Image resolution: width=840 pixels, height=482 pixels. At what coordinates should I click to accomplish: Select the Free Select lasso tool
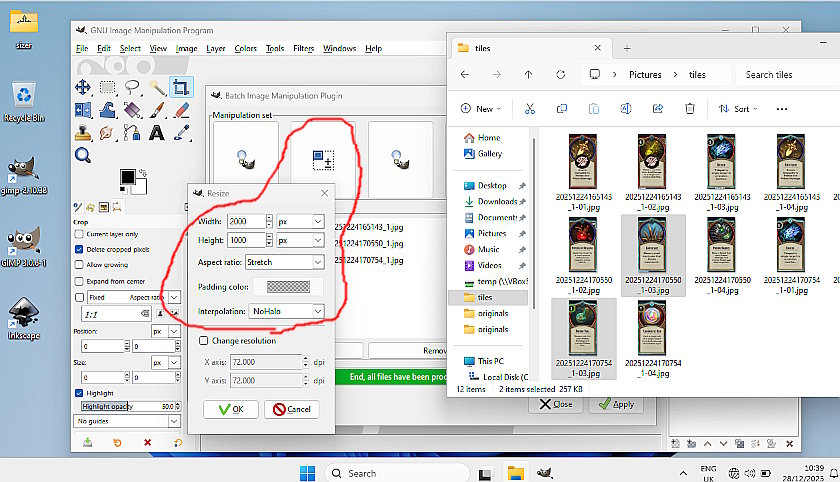tap(132, 87)
